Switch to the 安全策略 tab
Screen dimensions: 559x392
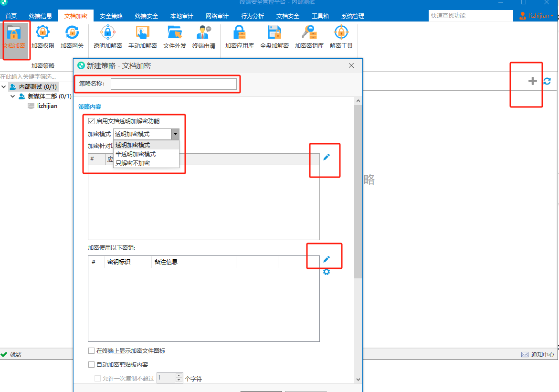[x=111, y=16]
